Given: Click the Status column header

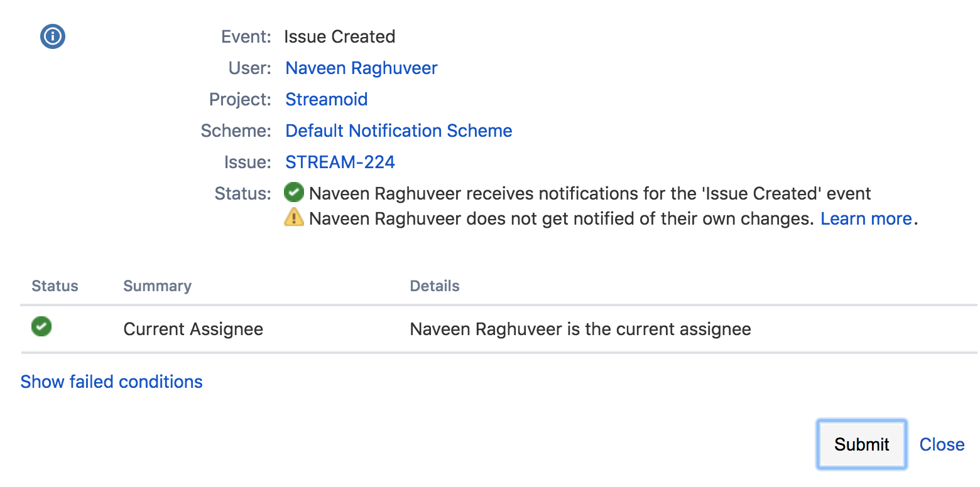Looking at the screenshot, I should click(x=55, y=286).
